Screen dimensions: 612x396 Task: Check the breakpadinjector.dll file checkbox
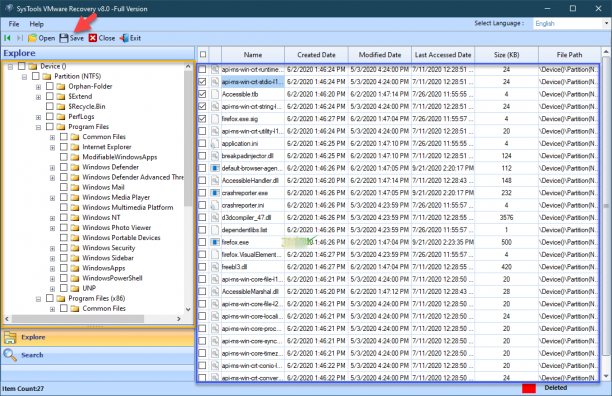tap(202, 156)
